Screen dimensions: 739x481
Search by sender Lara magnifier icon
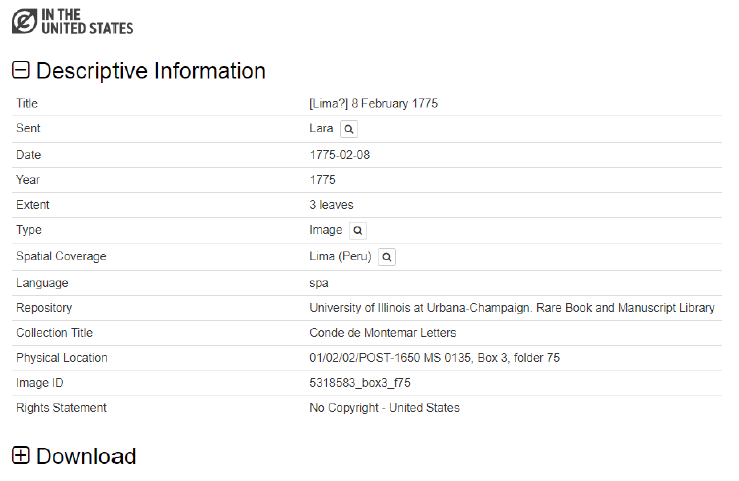click(348, 129)
